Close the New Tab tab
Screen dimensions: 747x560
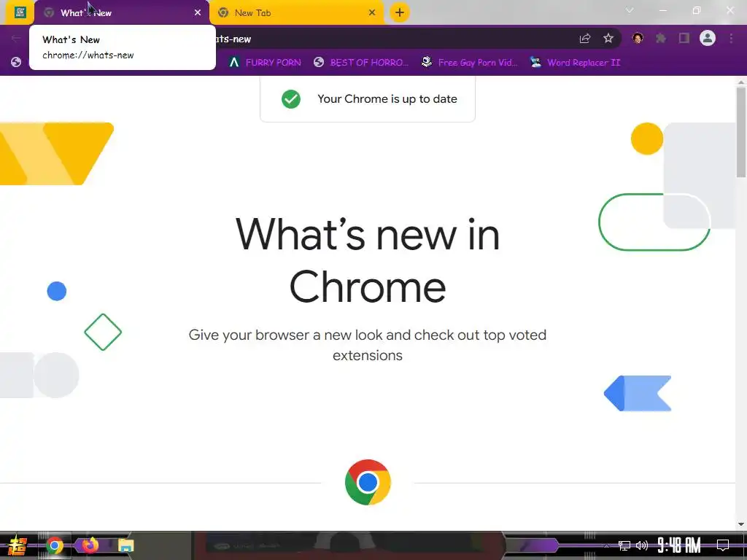372,13
